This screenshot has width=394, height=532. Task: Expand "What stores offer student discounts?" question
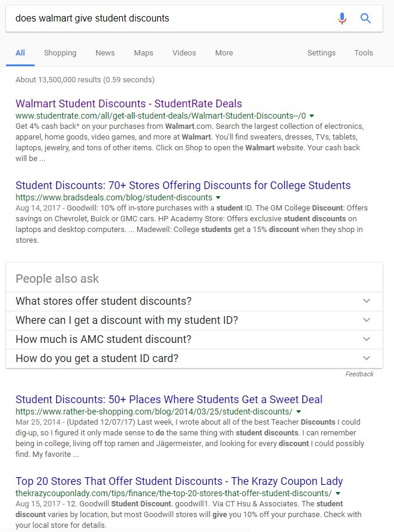click(x=194, y=301)
